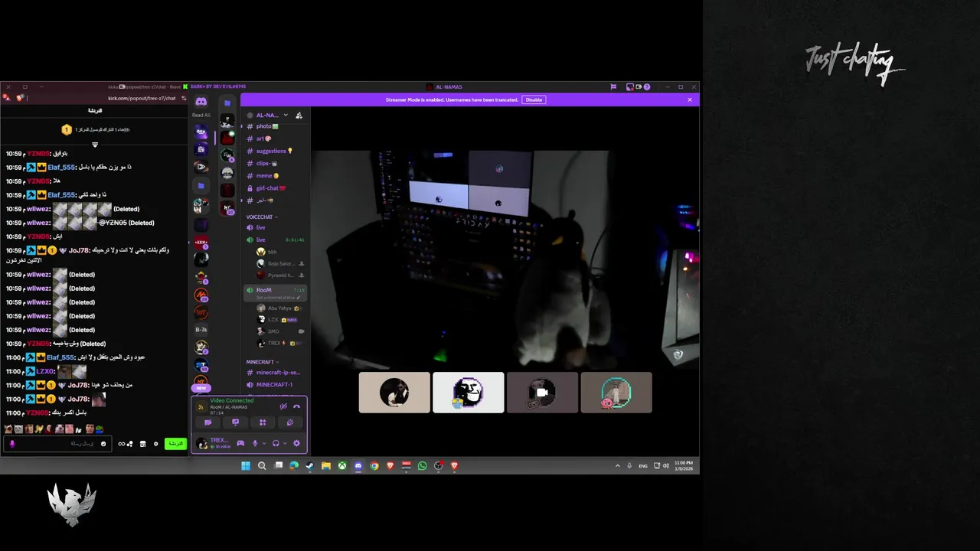Open Windows Start menu
Screen dimensions: 980x551
click(246, 465)
